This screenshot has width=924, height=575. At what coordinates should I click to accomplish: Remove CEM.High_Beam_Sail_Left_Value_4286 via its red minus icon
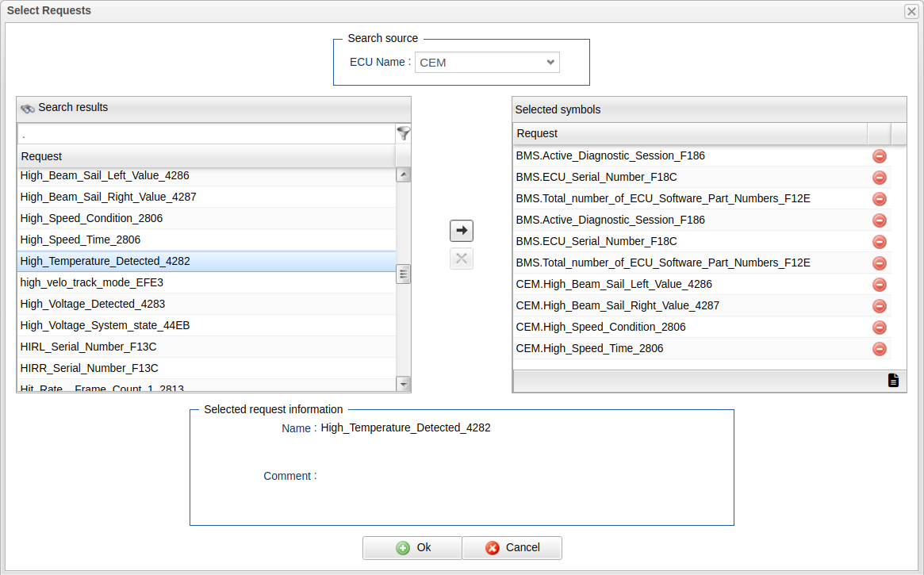click(x=879, y=285)
